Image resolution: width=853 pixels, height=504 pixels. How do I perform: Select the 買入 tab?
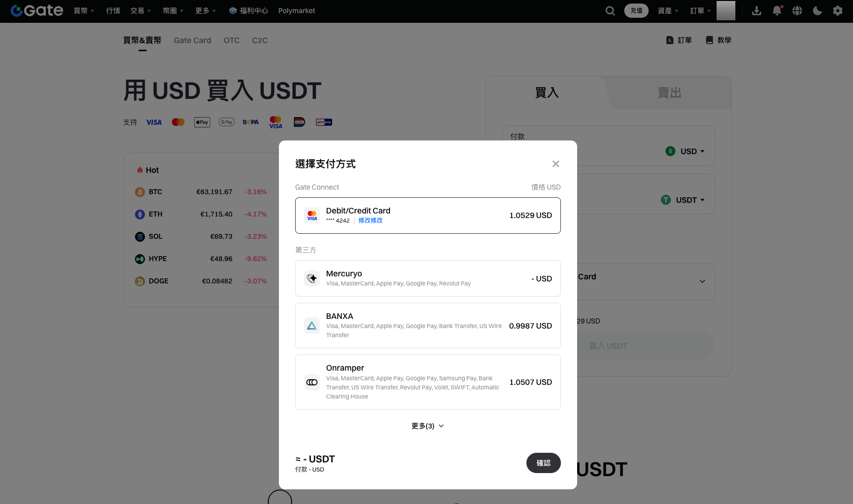547,93
